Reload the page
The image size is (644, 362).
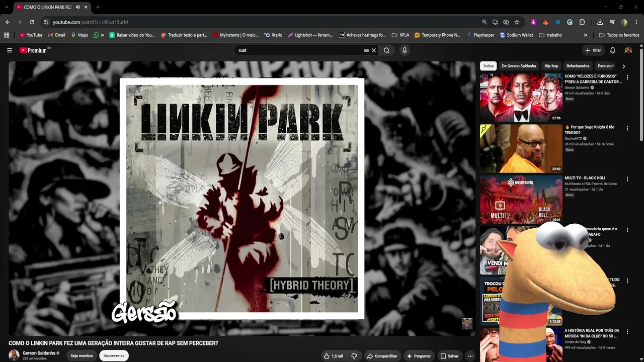point(32,22)
